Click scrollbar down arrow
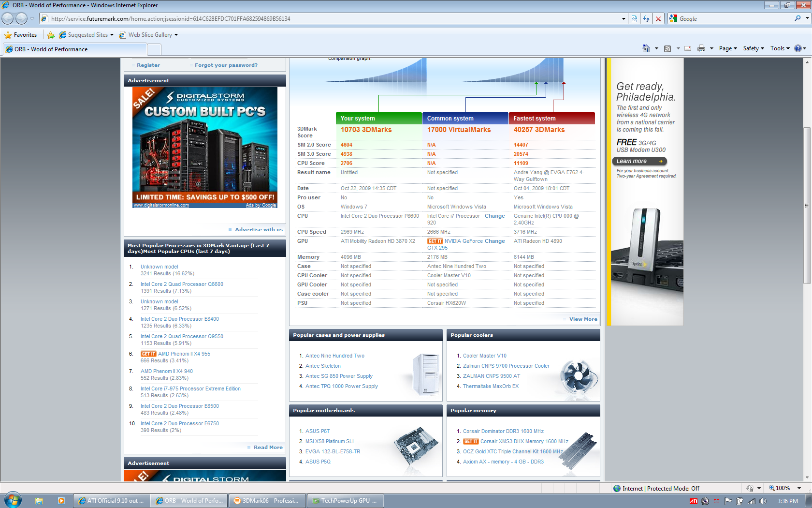The width and height of the screenshot is (812, 508). (807, 478)
